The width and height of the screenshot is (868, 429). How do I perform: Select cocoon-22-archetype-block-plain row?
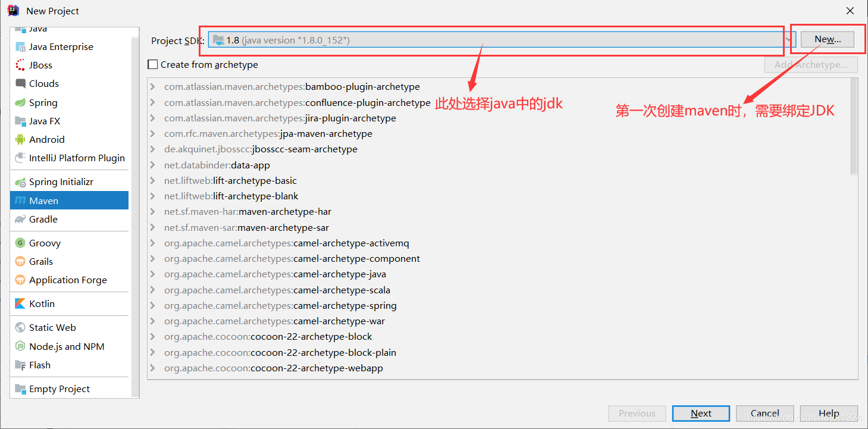(x=499, y=353)
